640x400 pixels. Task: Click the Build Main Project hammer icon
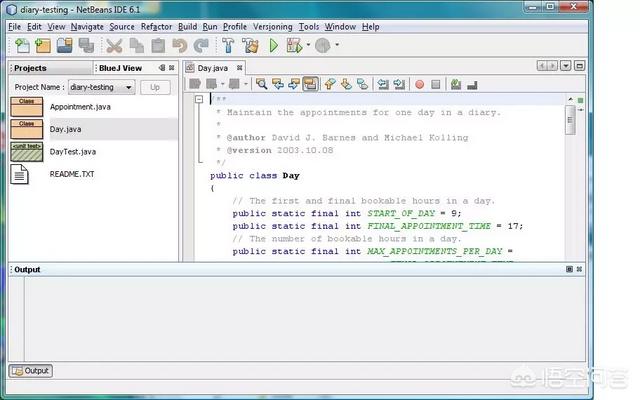tap(228, 45)
